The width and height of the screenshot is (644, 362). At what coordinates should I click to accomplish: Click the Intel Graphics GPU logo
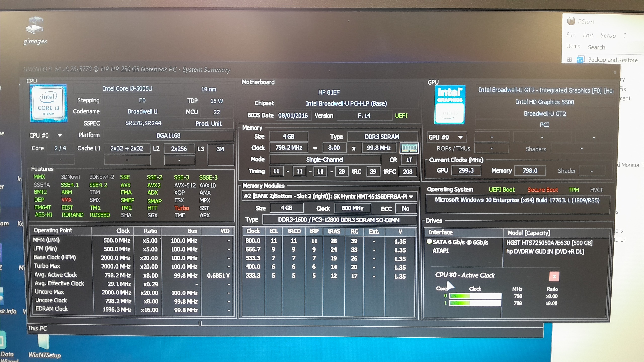pos(450,105)
